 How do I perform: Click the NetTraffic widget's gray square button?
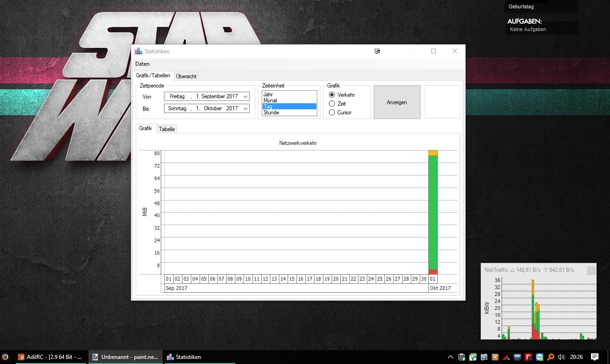pyautogui.click(x=591, y=270)
